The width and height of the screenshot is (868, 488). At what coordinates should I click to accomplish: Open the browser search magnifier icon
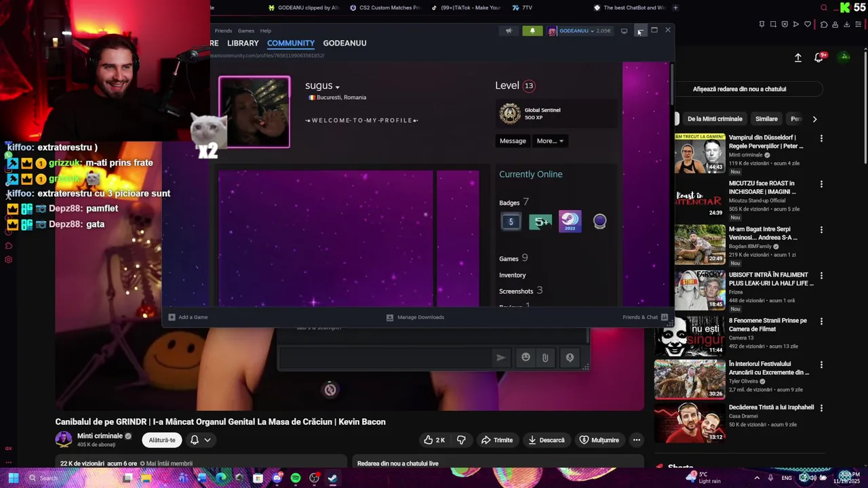click(x=824, y=8)
